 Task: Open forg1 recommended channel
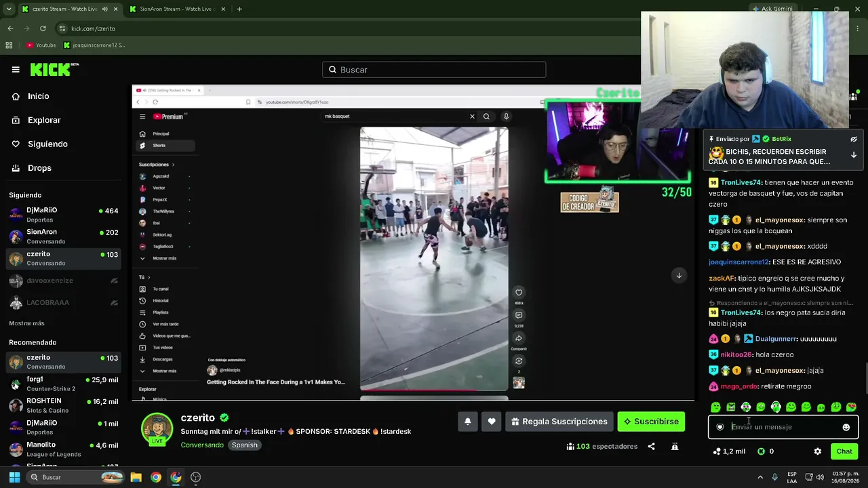[64, 384]
